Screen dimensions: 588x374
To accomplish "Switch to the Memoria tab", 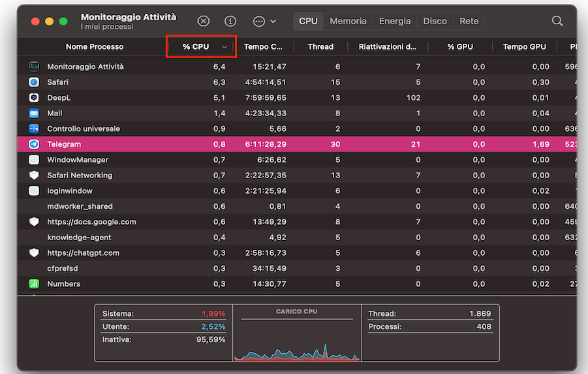I will tap(348, 21).
